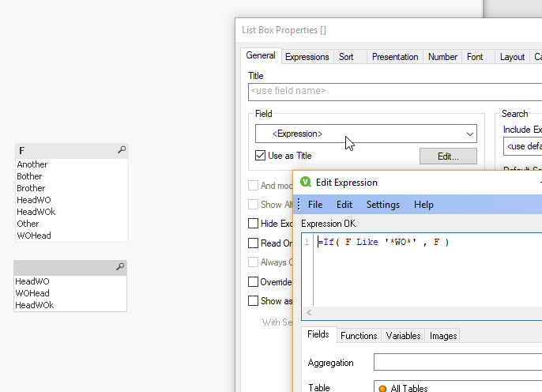Open the Edit menu in Edit Expression

tap(344, 205)
